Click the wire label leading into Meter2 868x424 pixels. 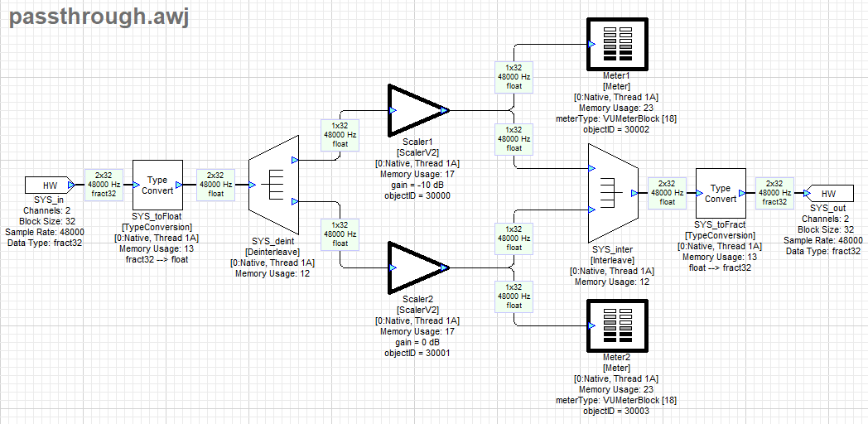514,296
